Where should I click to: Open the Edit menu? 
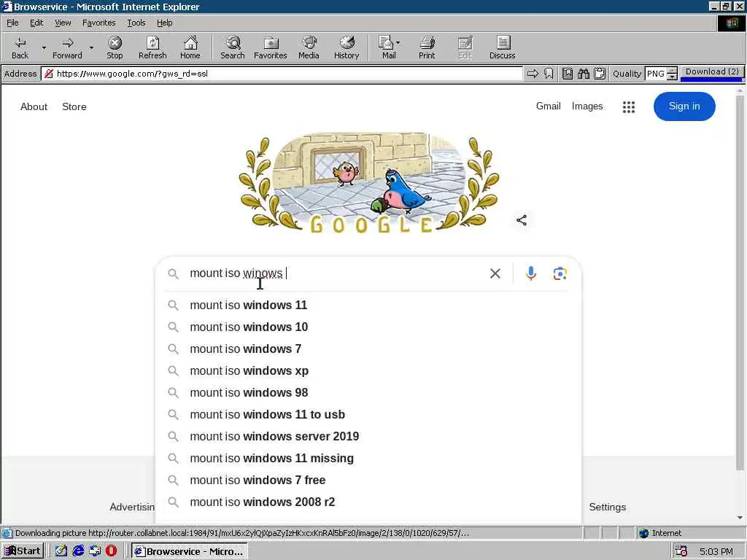tap(36, 23)
